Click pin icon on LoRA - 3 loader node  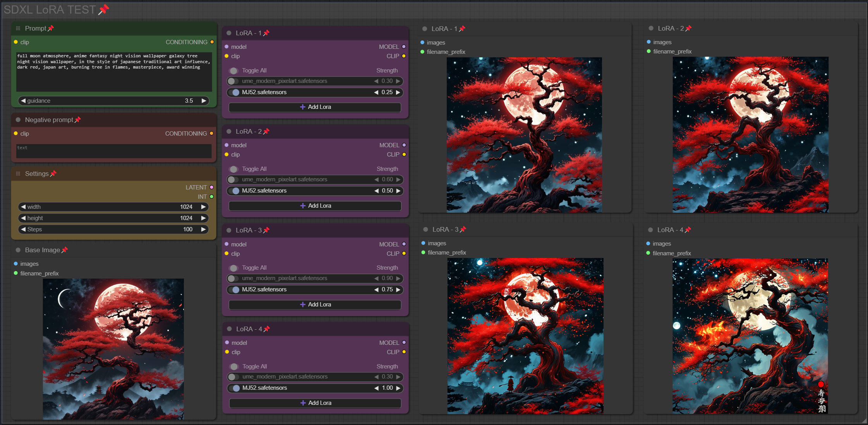pos(266,230)
